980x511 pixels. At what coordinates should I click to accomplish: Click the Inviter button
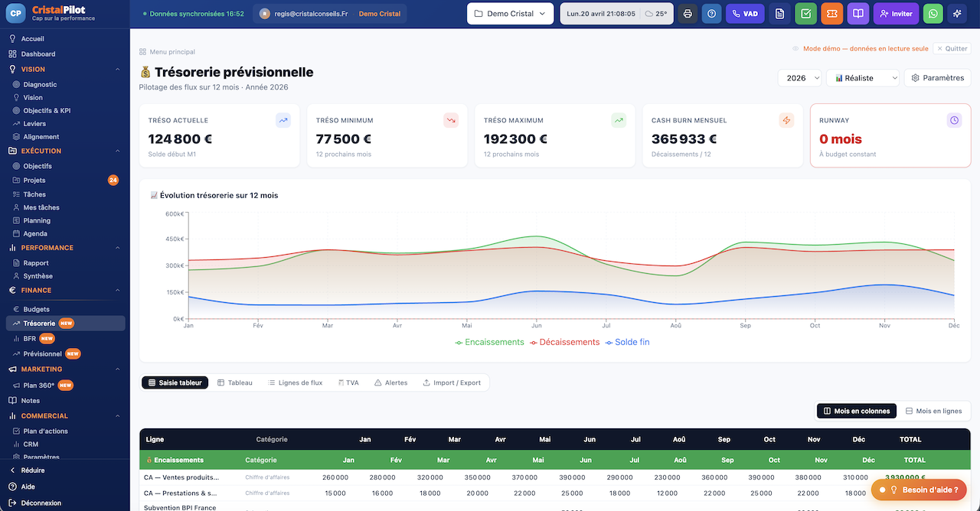896,14
